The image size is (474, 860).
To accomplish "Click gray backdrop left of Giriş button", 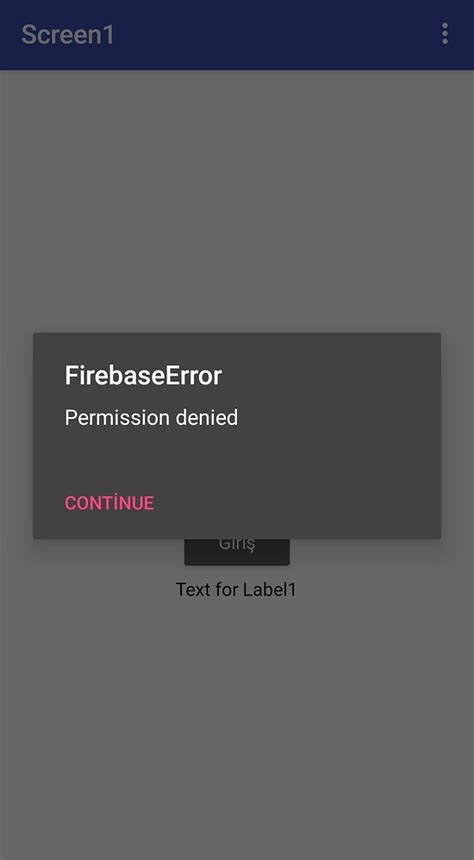I will click(x=92, y=552).
